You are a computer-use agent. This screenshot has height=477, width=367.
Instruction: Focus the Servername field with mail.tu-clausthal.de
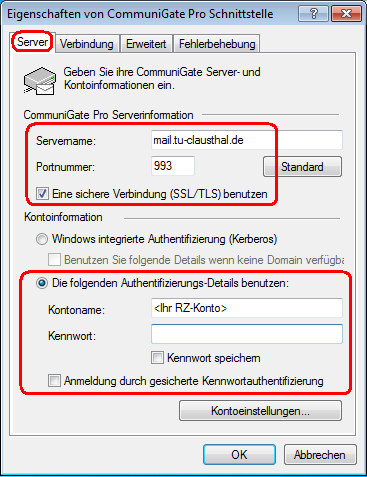pos(247,140)
